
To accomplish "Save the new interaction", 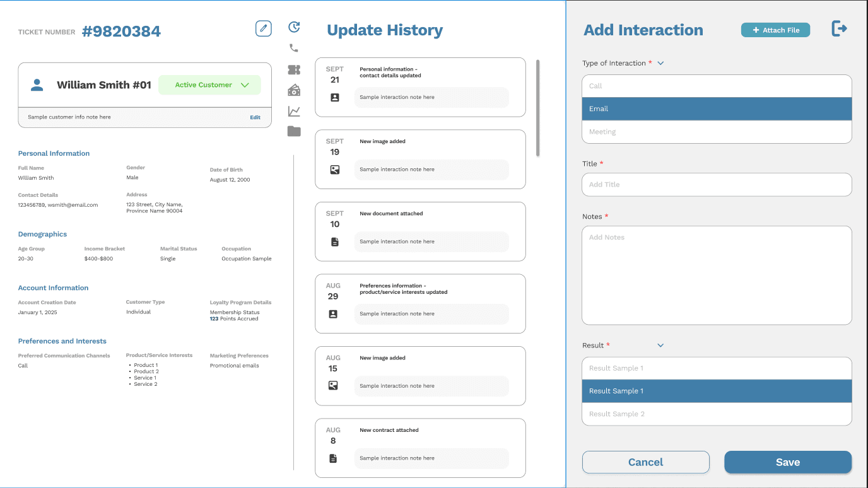I will tap(788, 462).
